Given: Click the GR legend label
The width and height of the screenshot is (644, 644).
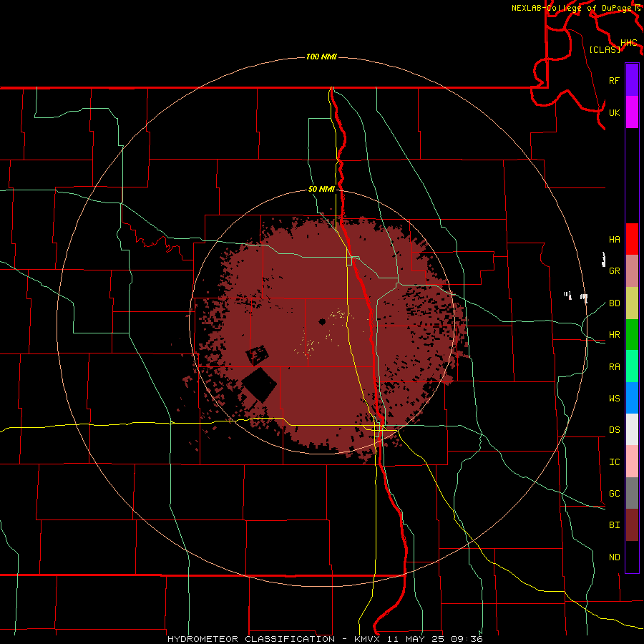Looking at the screenshot, I should point(614,271).
